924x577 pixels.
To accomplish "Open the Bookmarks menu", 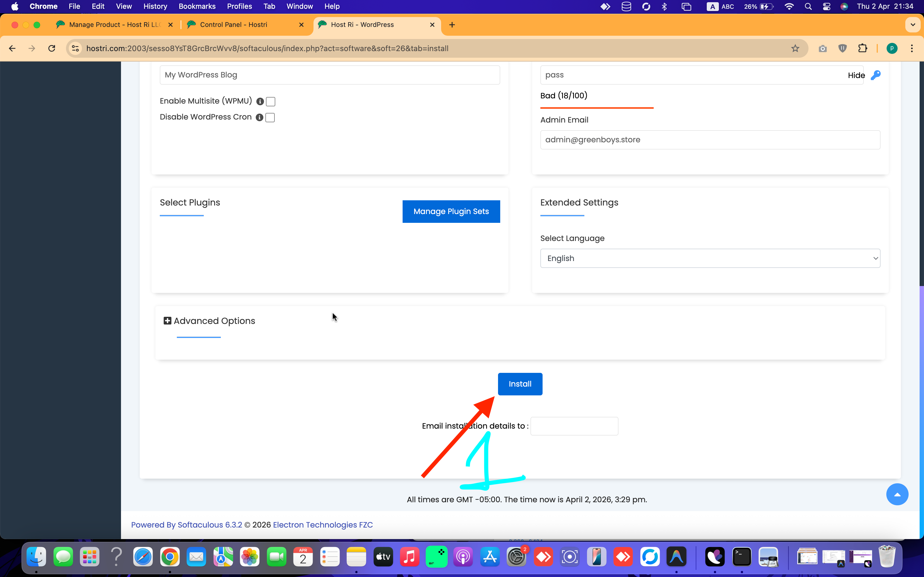I will point(197,6).
